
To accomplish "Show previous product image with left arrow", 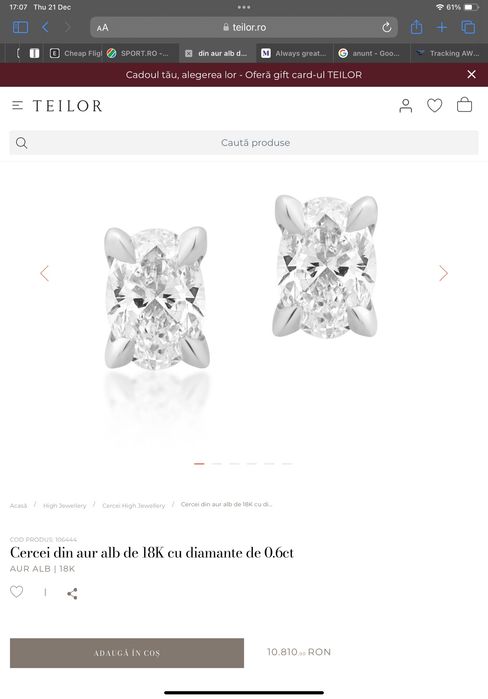I will [44, 273].
